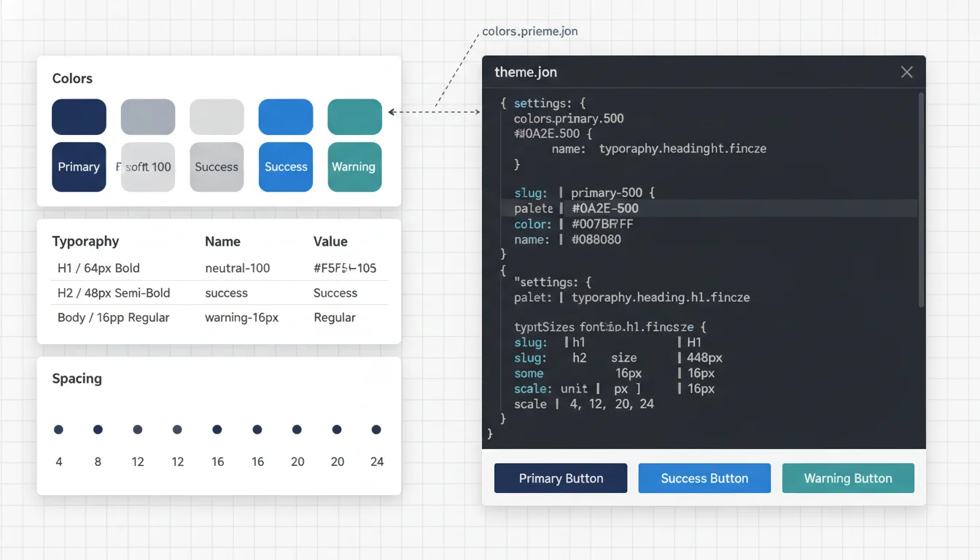The height and width of the screenshot is (560, 980).
Task: Click the Primary Button
Action: pos(561,478)
